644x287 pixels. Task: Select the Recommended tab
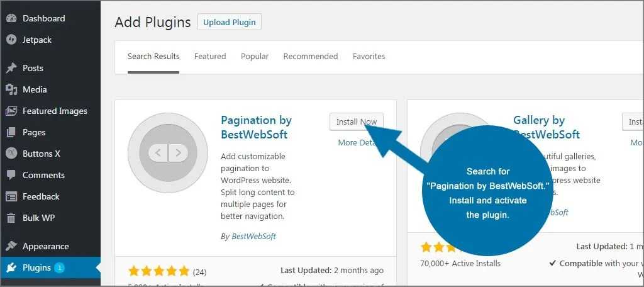click(310, 56)
